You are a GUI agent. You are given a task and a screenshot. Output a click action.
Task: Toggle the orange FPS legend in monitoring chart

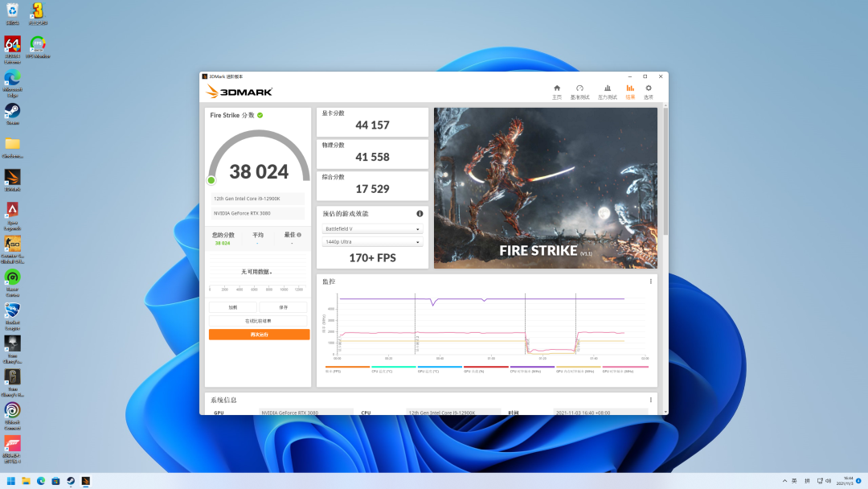click(x=348, y=369)
